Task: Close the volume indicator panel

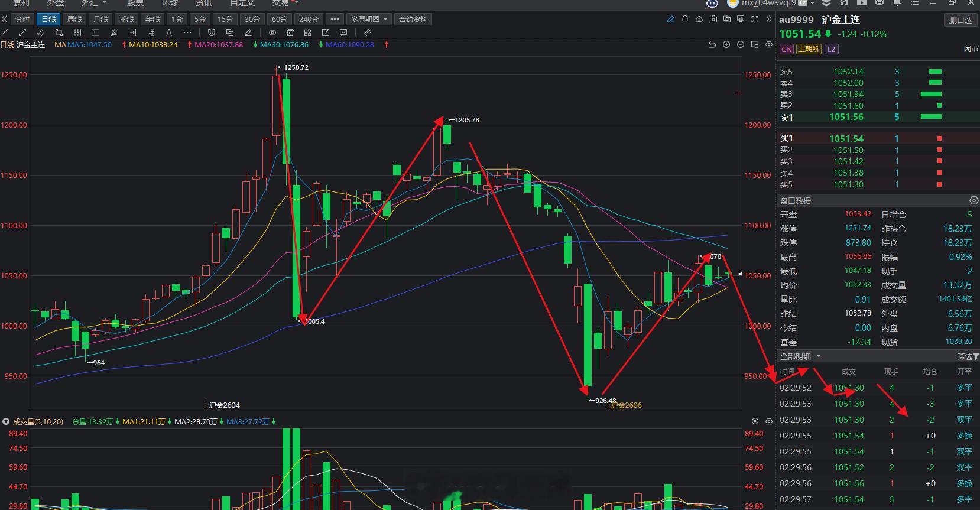Action: [755, 421]
